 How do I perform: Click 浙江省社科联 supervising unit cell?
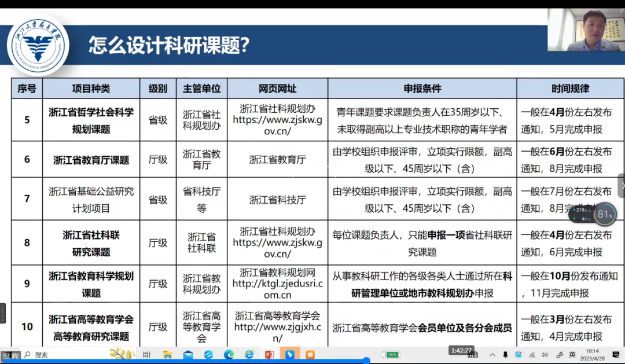[202, 243]
